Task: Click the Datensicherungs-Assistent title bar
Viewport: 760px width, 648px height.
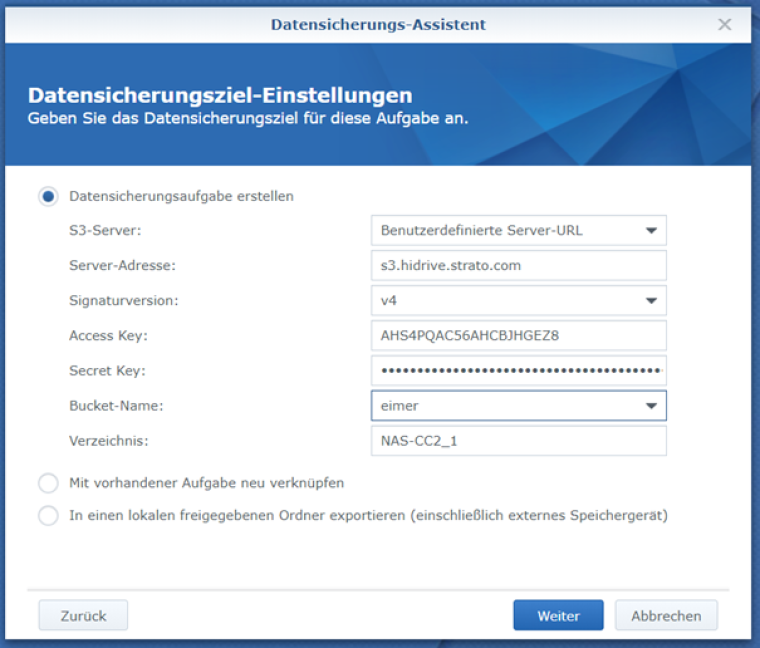Action: [x=378, y=24]
